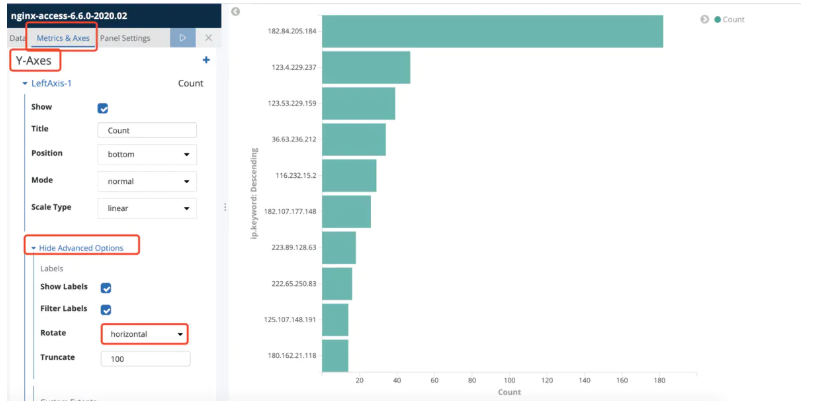The image size is (813, 410).
Task: Disable the Filter Labels checkbox
Action: 106,309
